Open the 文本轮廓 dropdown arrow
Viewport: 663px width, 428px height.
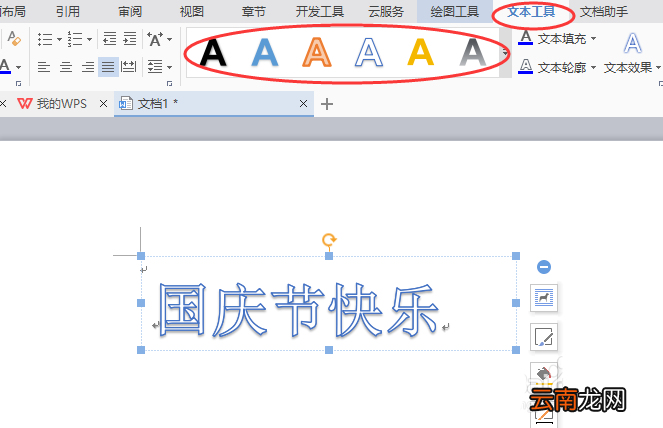593,67
